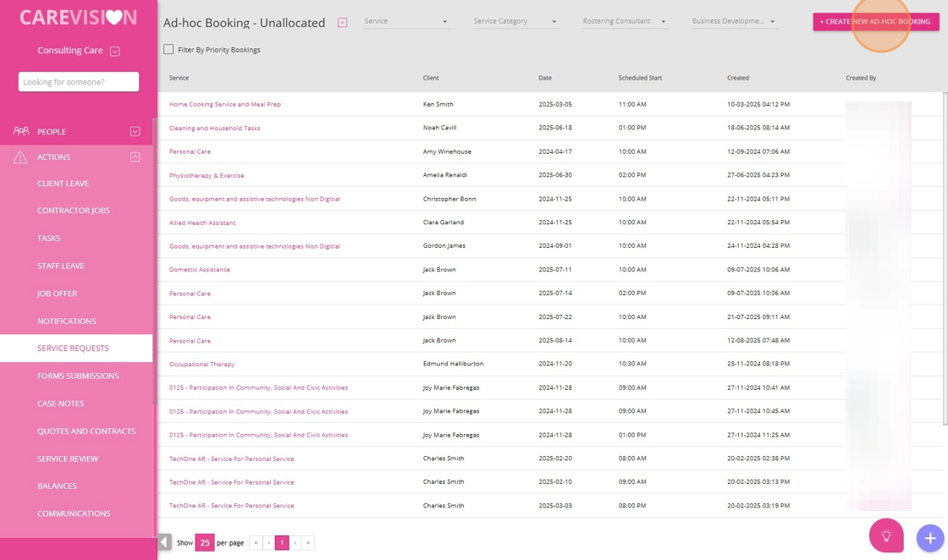Collapse the Actions section chevron
The width and height of the screenshot is (948, 560).
pos(135,157)
